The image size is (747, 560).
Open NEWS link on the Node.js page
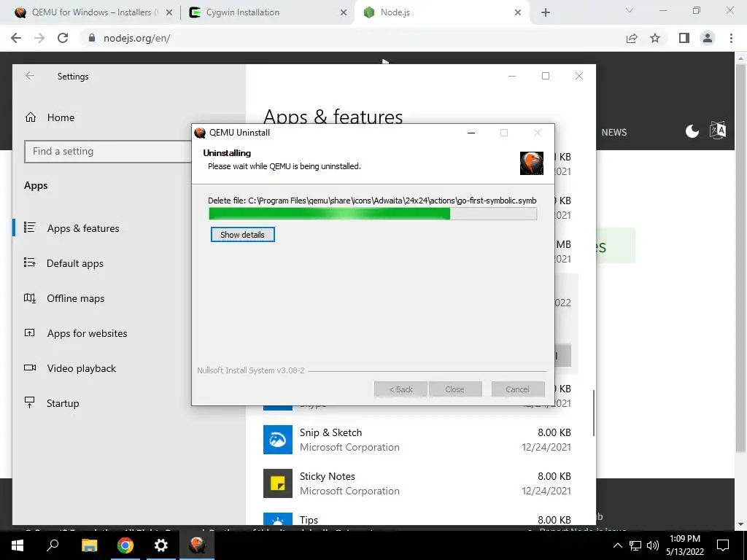tap(614, 133)
